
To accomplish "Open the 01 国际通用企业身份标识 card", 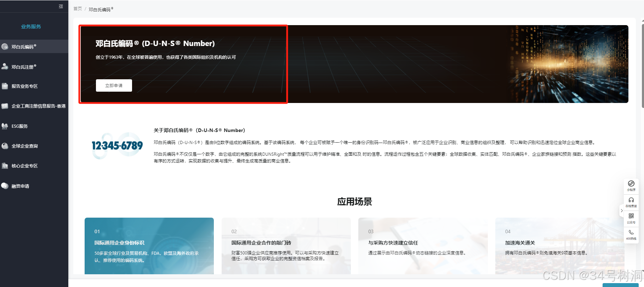I will [149, 246].
